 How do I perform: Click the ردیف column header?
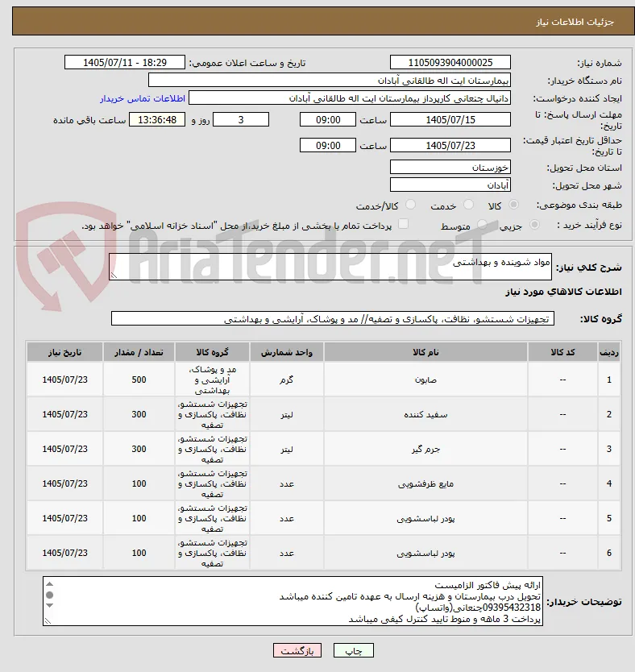point(609,352)
